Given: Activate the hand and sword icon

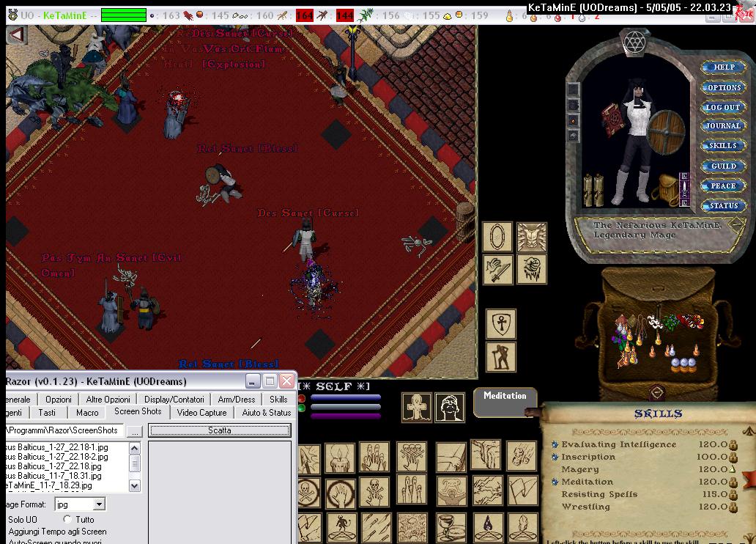Looking at the screenshot, I should (x=497, y=269).
